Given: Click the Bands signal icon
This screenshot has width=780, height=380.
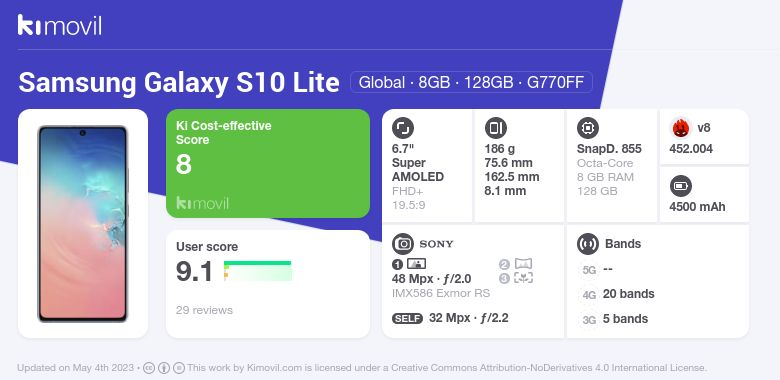Looking at the screenshot, I should [588, 244].
